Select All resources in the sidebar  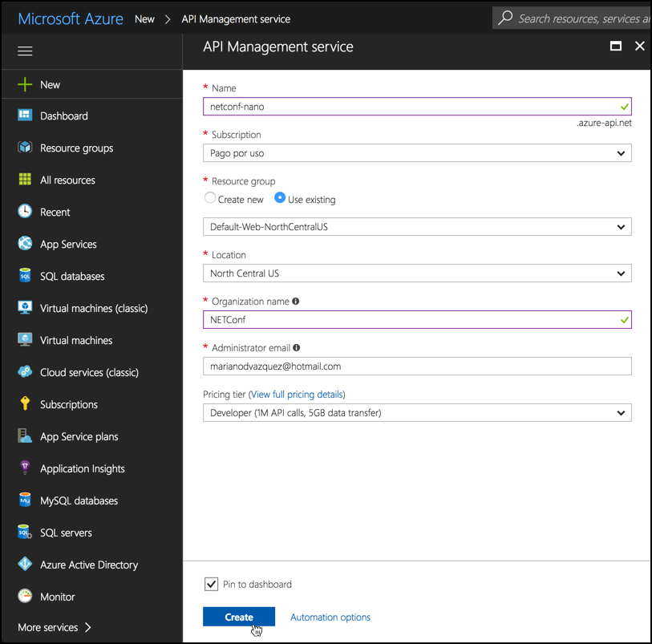coord(67,180)
